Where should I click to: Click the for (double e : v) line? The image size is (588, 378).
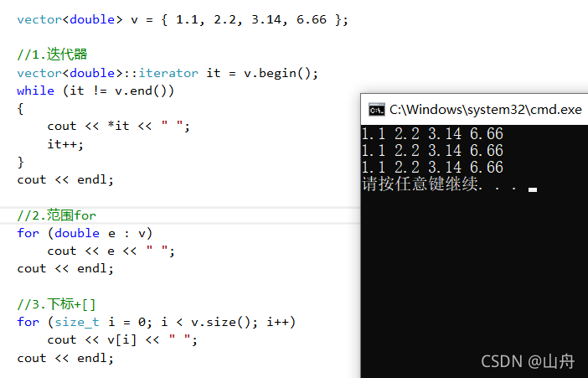point(85,233)
